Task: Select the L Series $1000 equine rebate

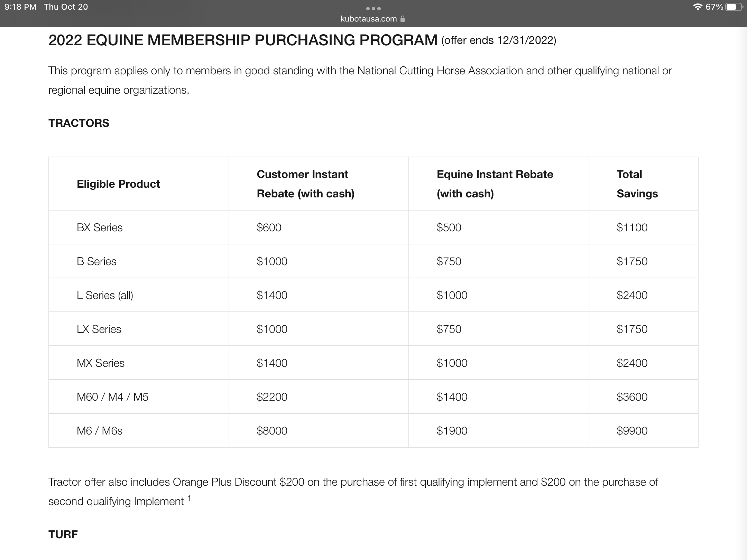Action: [452, 295]
